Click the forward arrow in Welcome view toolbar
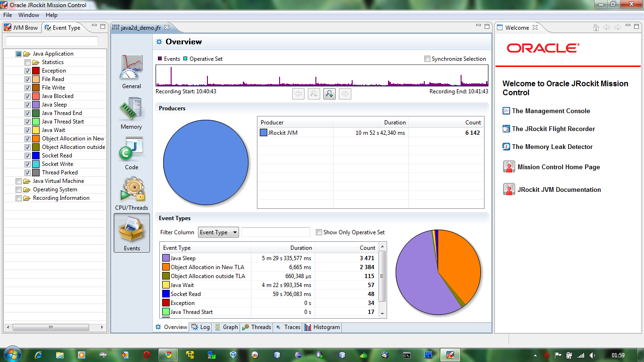Image resolution: width=644 pixels, height=362 pixels. click(x=617, y=28)
